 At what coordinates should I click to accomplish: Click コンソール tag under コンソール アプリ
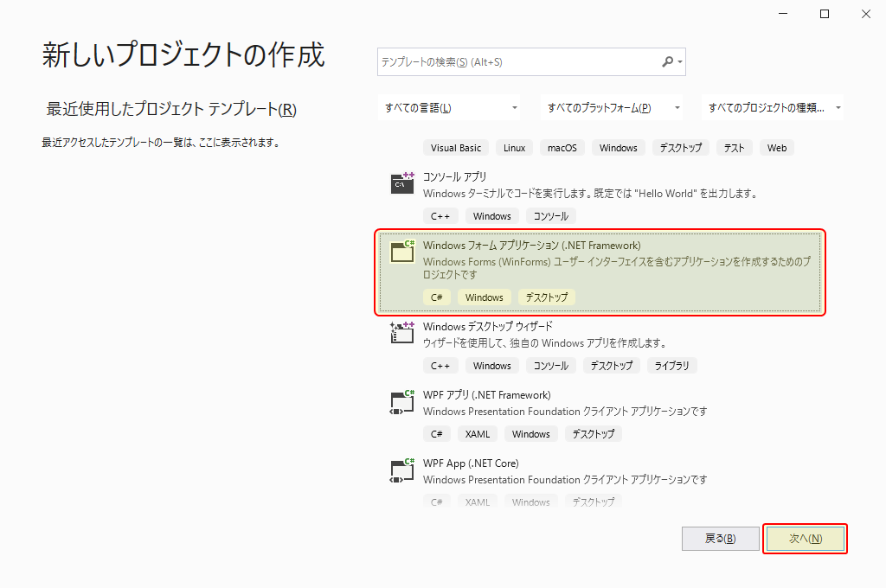(551, 216)
